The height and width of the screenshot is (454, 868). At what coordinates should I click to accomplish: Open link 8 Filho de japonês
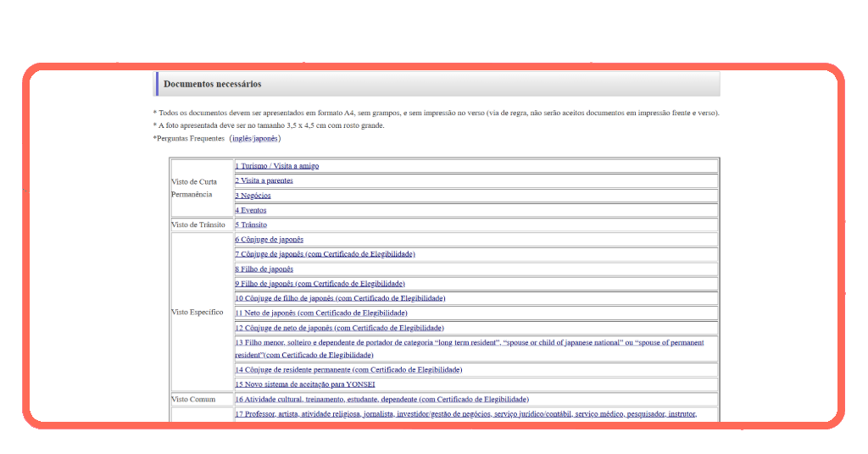pos(264,269)
